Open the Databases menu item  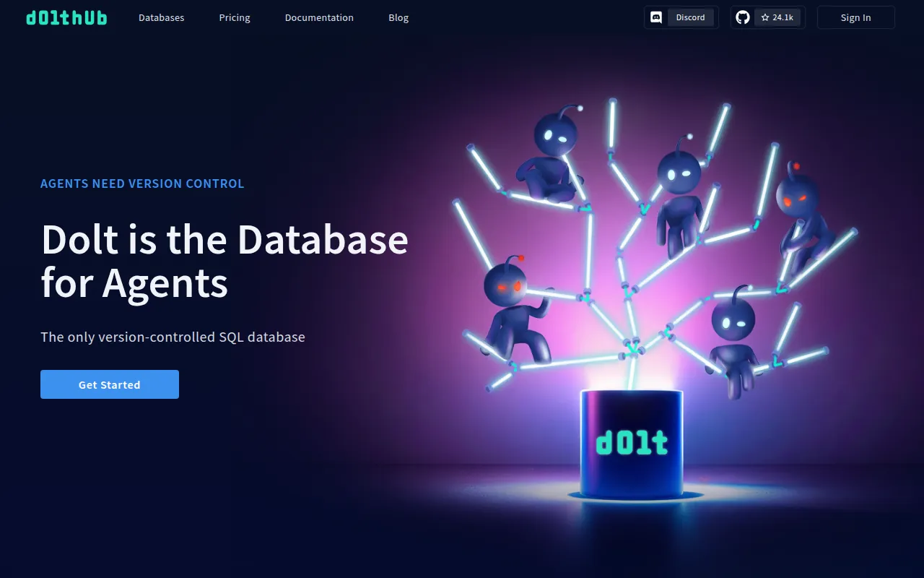162,17
